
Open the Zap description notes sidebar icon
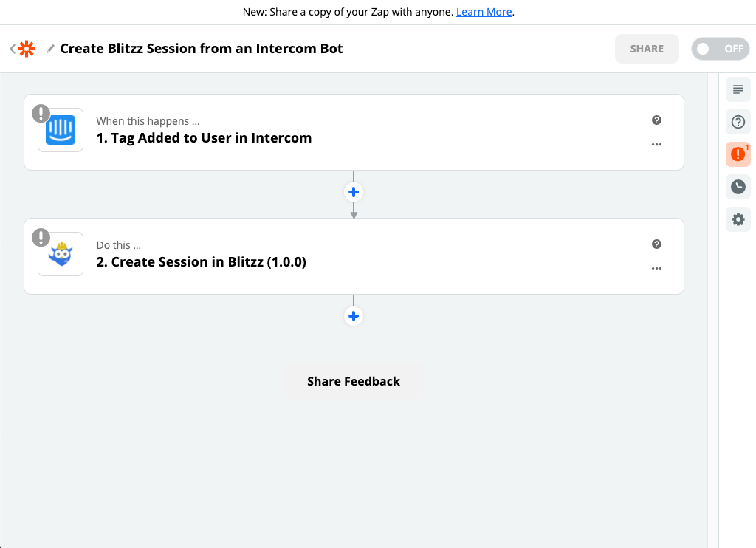point(738,89)
